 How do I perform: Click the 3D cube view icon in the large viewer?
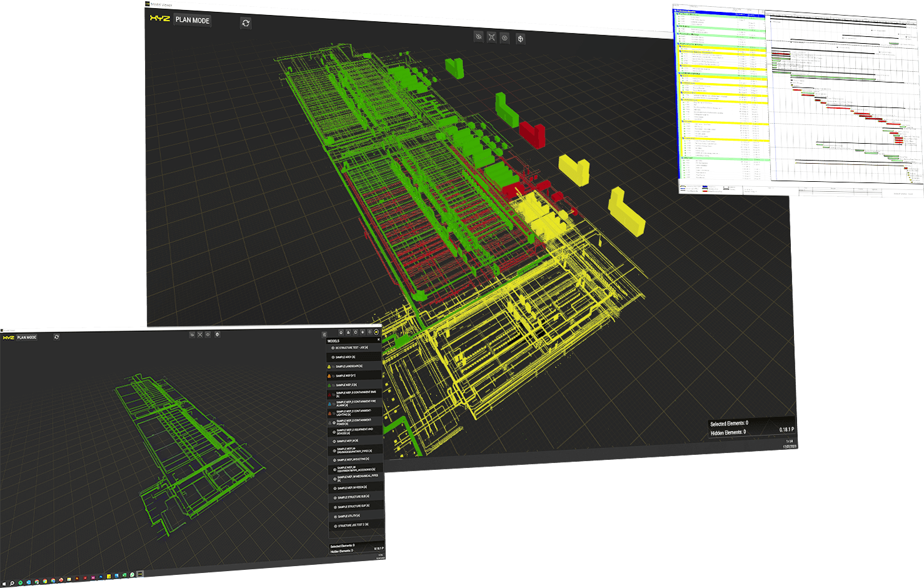click(521, 39)
